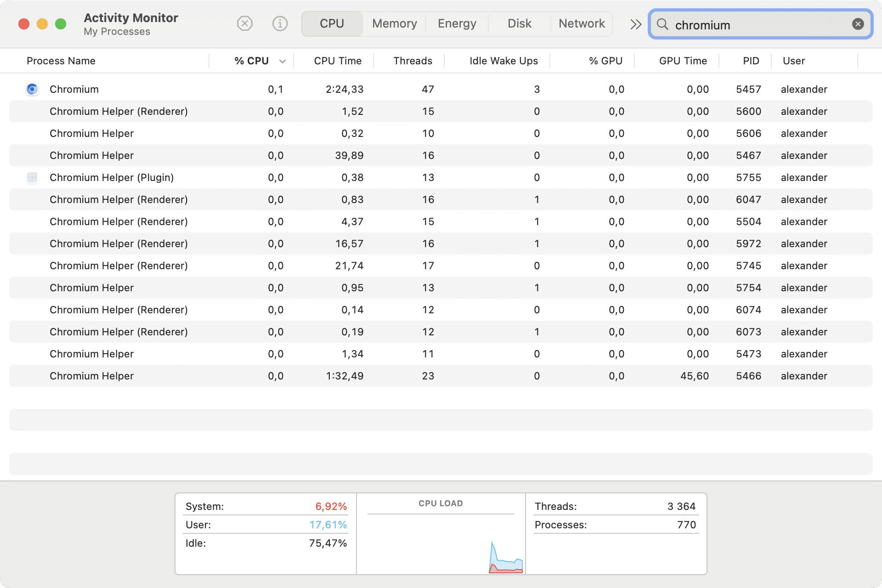
Task: Click the Idle percentage 75,47%
Action: (328, 543)
